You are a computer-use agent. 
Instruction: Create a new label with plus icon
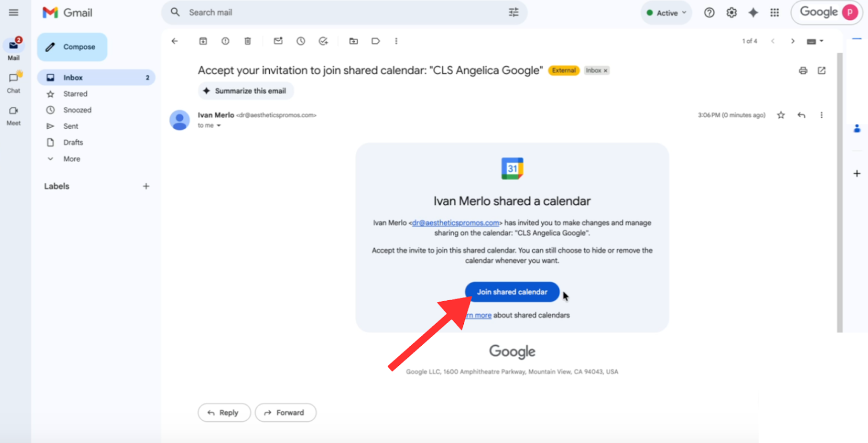pos(146,186)
